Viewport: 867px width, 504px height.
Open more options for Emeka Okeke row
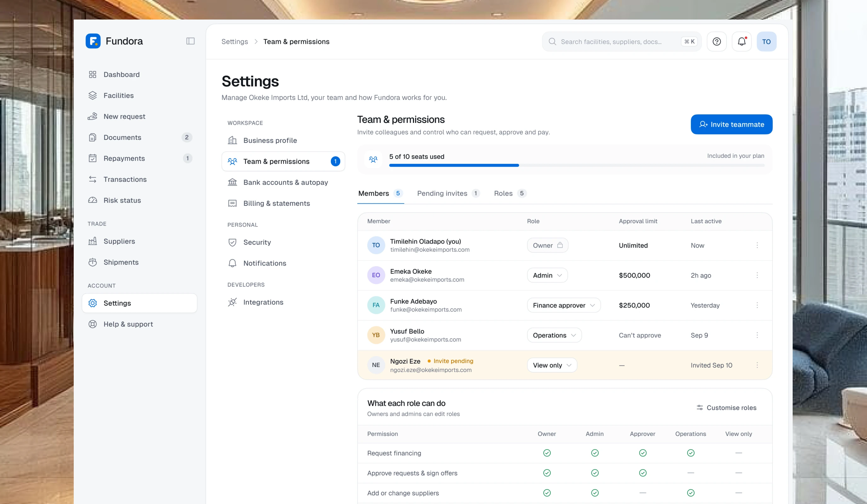coord(757,275)
